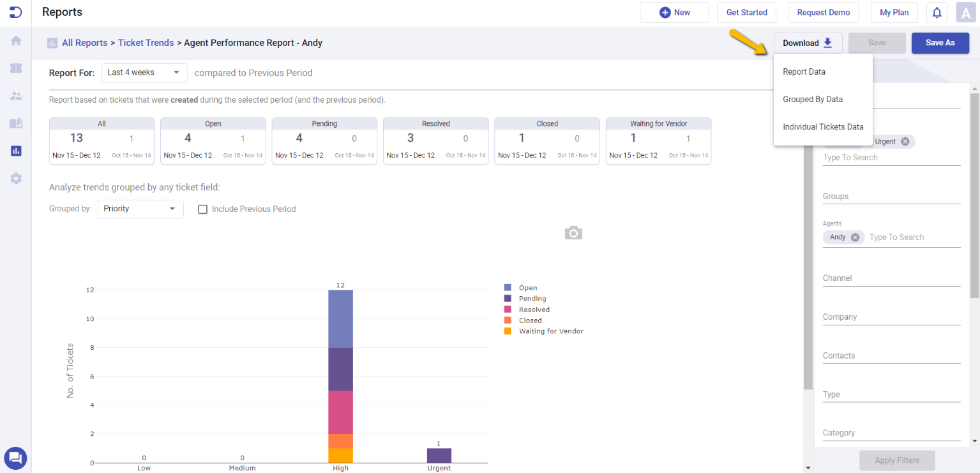980x473 pixels.
Task: Select Report Data from the Download menu
Action: (804, 71)
